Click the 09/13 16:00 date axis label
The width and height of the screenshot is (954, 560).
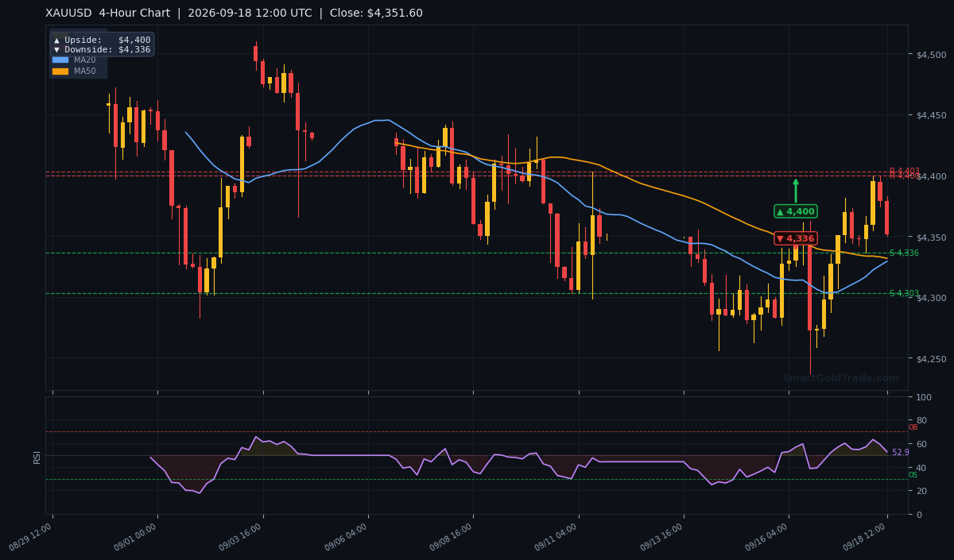point(663,536)
